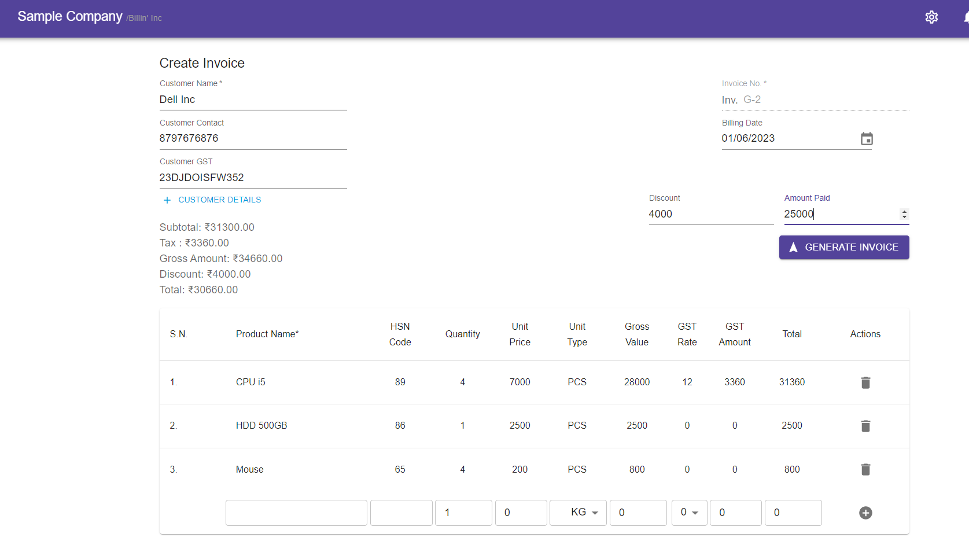
Task: Delete the Mouse row
Action: tap(865, 470)
